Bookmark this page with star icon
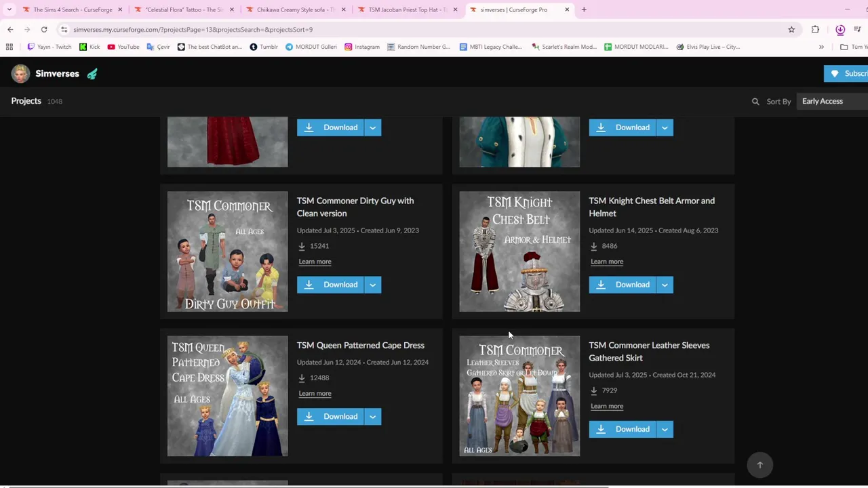This screenshot has width=868, height=488. click(791, 29)
